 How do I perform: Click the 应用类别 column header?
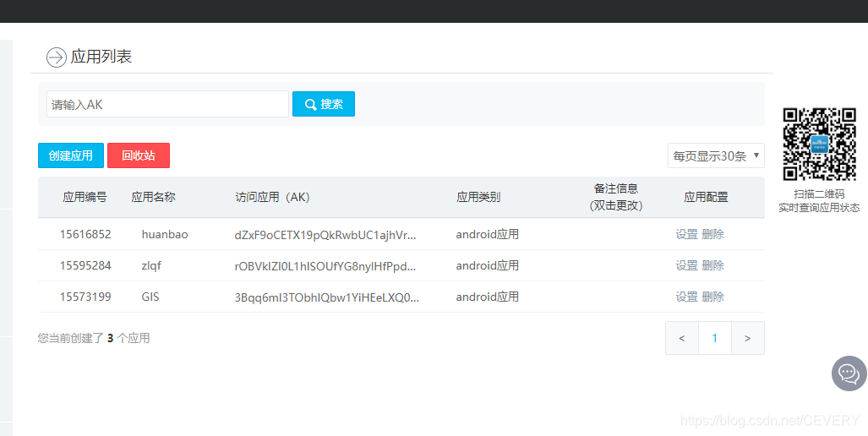coord(478,197)
